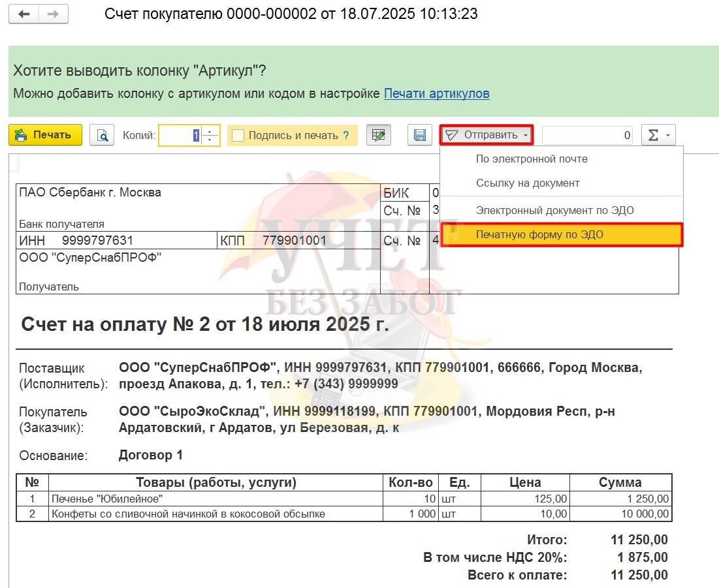Viewport: 719px width, 588px height.
Task: Open print preview with the magnifier icon
Action: 102,135
